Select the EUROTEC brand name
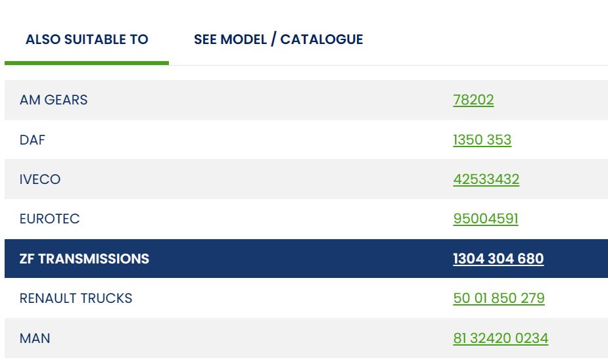The width and height of the screenshot is (608, 364). pos(50,219)
